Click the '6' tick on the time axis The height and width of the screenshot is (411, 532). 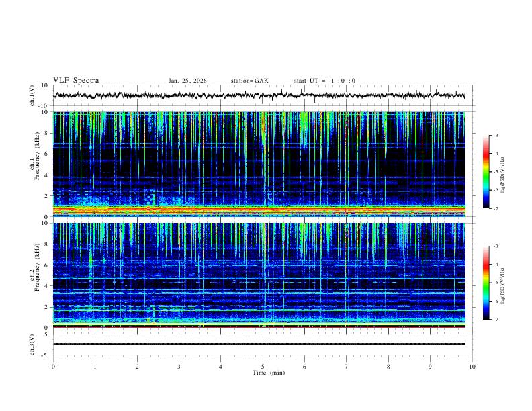click(x=305, y=367)
